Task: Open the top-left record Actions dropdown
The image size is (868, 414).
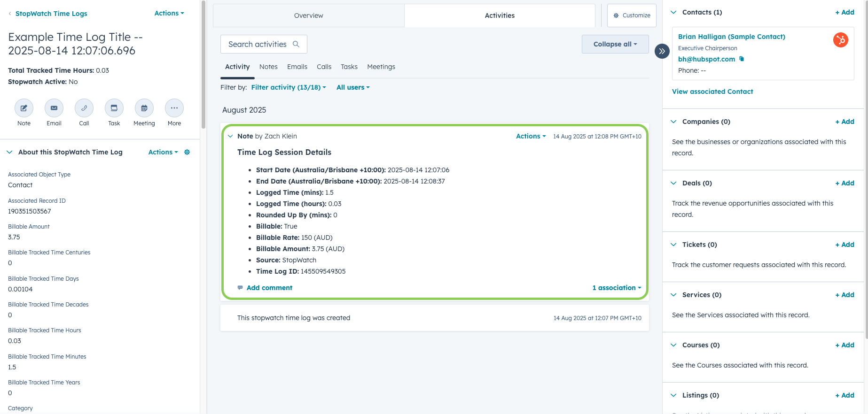Action: point(169,13)
